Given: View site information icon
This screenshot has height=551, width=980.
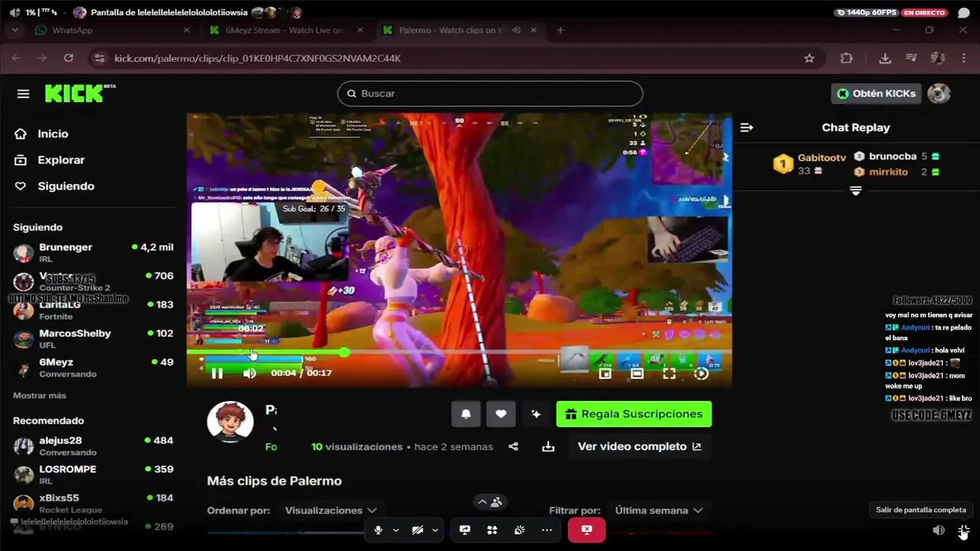Looking at the screenshot, I should 98,58.
